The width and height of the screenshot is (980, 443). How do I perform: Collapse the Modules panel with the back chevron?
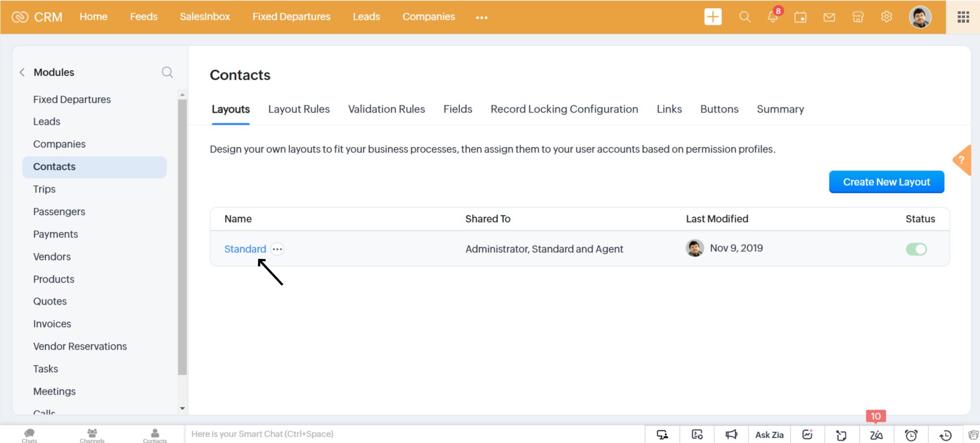coord(22,72)
